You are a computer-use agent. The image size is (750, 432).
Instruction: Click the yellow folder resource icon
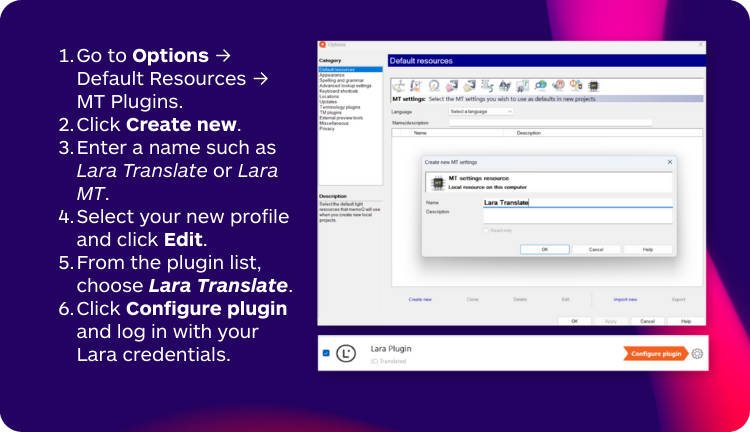click(x=469, y=86)
